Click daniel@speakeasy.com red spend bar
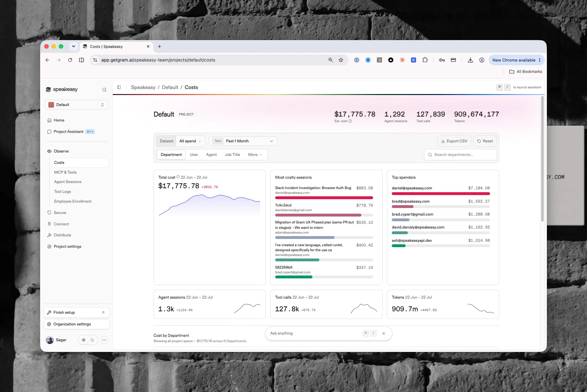Image resolution: width=587 pixels, height=392 pixels. click(441, 193)
